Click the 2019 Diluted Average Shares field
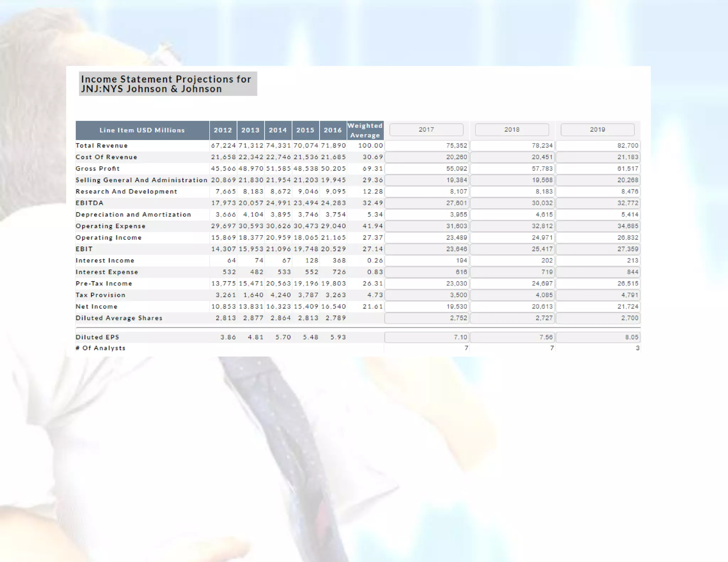728x562 pixels. click(598, 318)
